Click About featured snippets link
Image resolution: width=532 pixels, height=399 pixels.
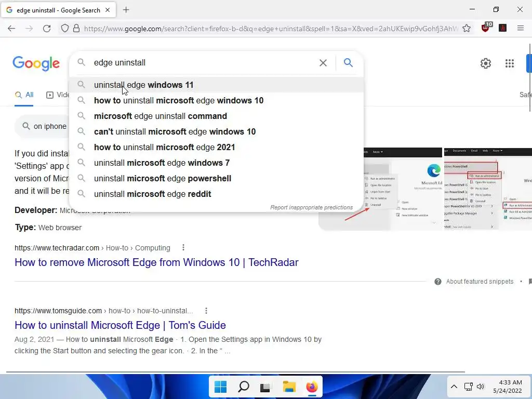click(x=480, y=282)
